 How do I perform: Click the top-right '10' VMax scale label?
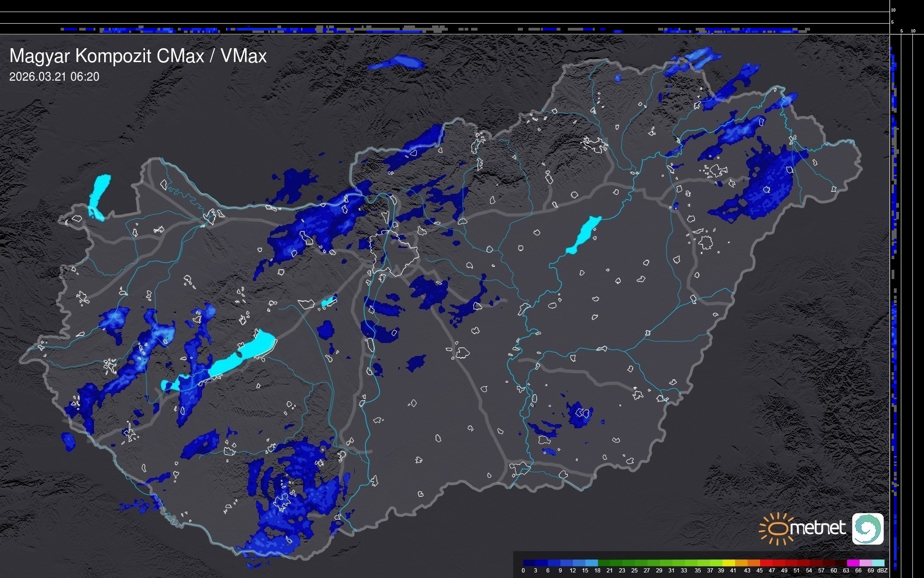[x=893, y=10]
